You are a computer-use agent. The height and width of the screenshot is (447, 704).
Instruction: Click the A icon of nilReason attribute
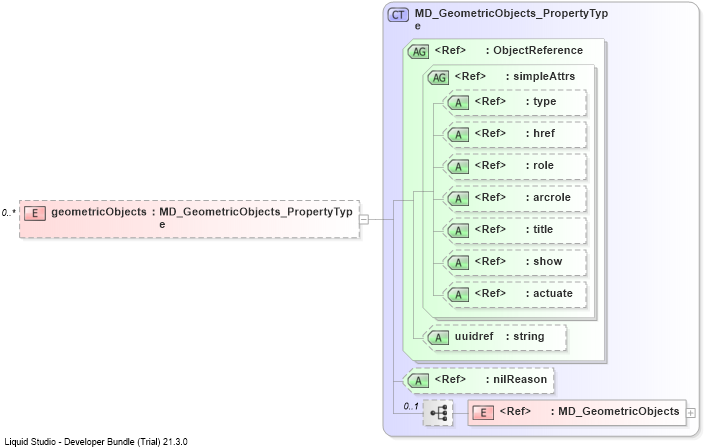click(x=418, y=381)
